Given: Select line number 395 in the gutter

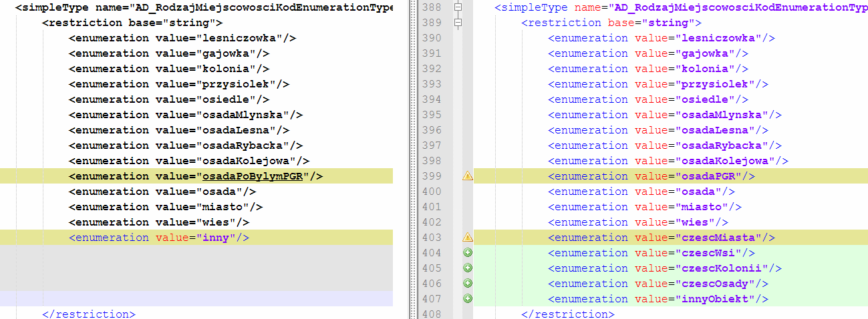Looking at the screenshot, I should (x=432, y=115).
